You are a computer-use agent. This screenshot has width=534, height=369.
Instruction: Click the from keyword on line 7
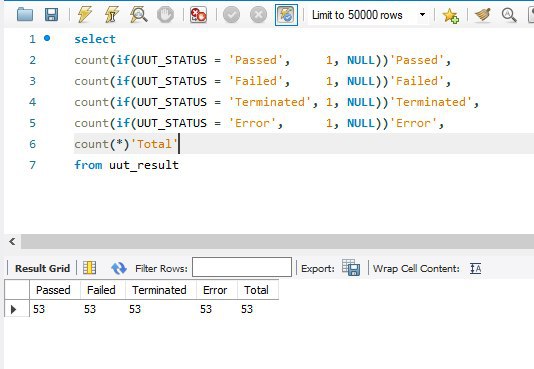click(88, 165)
